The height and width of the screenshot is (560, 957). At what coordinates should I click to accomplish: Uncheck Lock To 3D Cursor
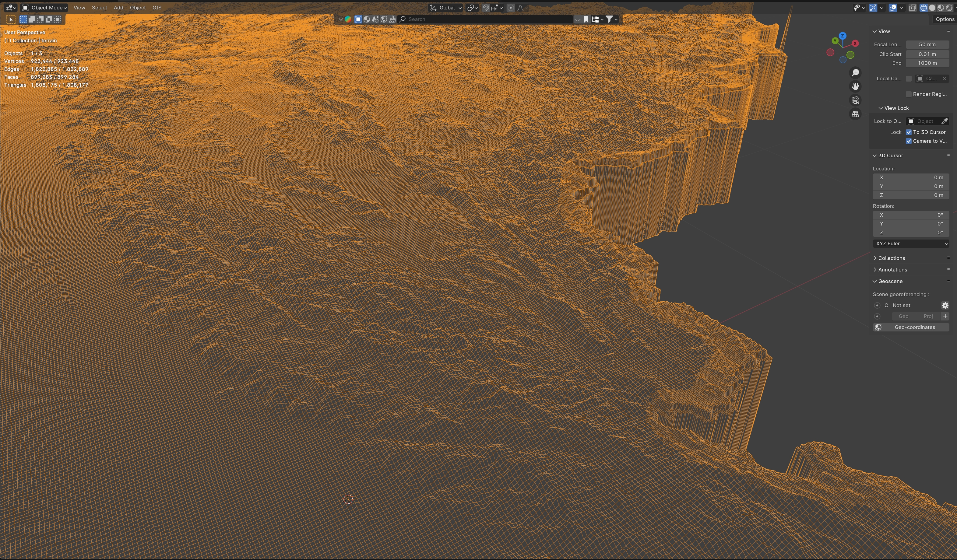[909, 132]
